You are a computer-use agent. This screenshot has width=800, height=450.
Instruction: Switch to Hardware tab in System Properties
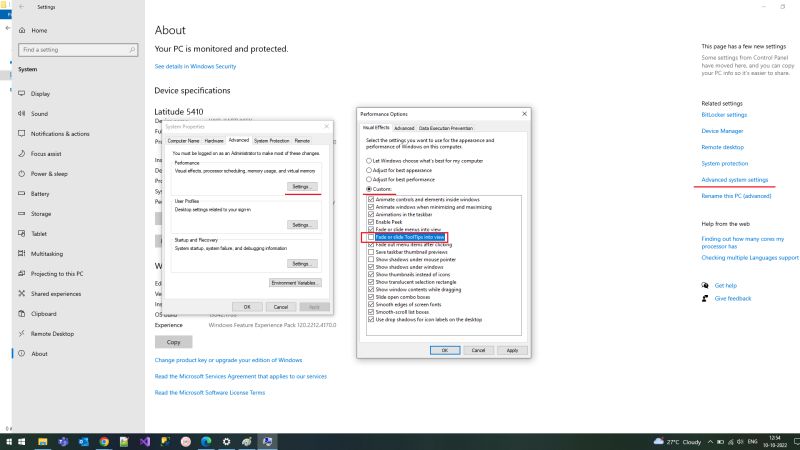[x=214, y=141]
